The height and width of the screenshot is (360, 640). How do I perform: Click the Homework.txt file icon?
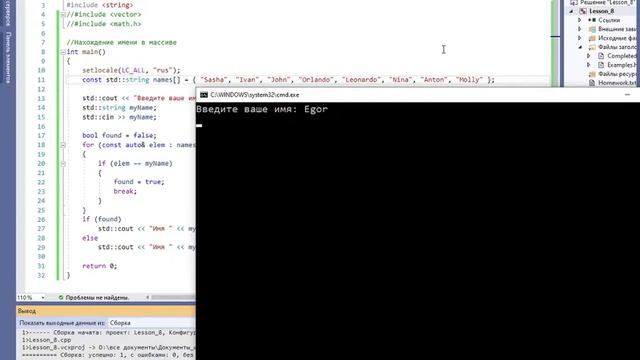coord(592,83)
